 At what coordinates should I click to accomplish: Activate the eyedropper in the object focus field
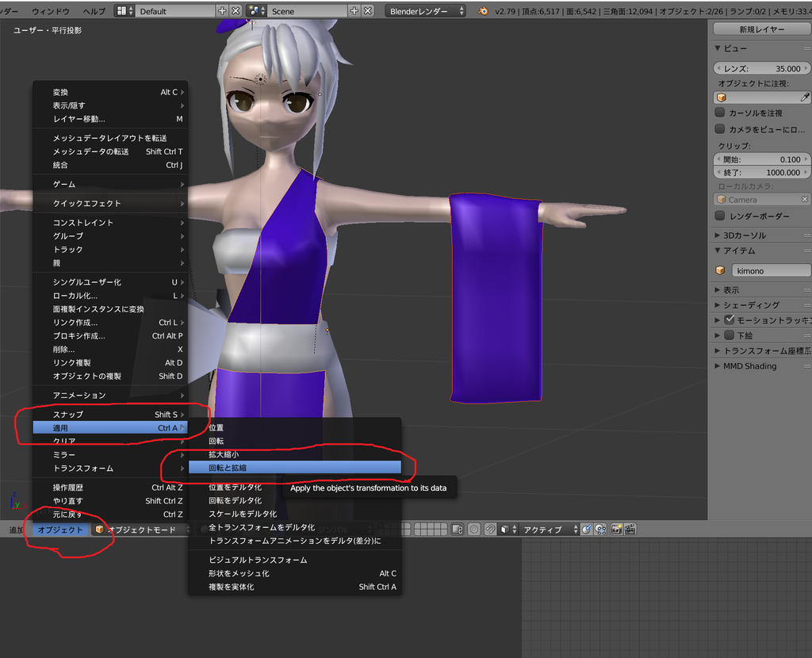805,98
